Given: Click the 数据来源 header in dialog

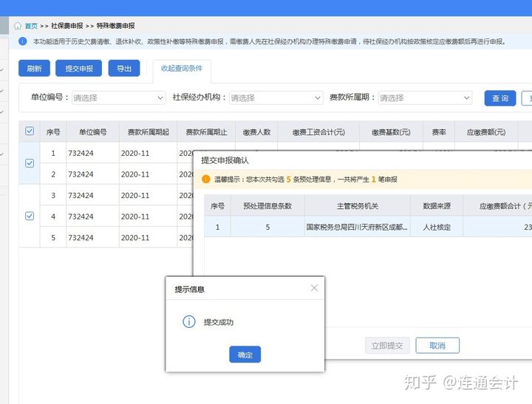Looking at the screenshot, I should 437,206.
